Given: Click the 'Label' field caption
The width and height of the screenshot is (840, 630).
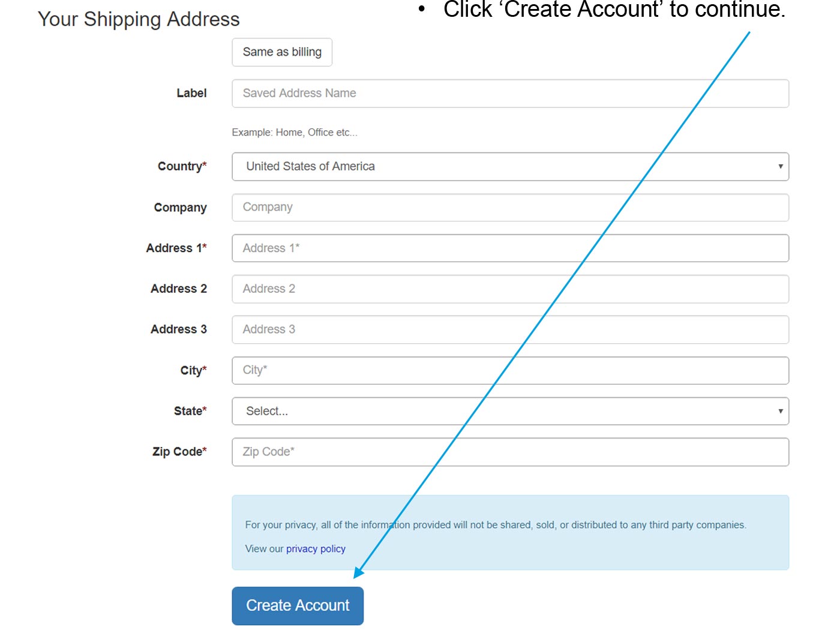Looking at the screenshot, I should click(x=191, y=94).
